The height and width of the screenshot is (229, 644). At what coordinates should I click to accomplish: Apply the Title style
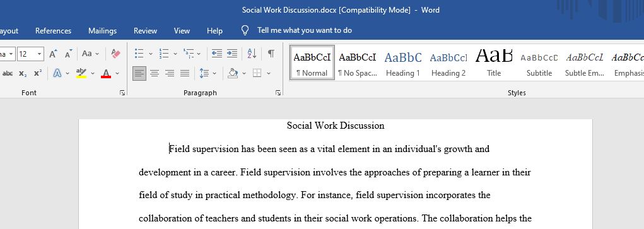[x=494, y=62]
